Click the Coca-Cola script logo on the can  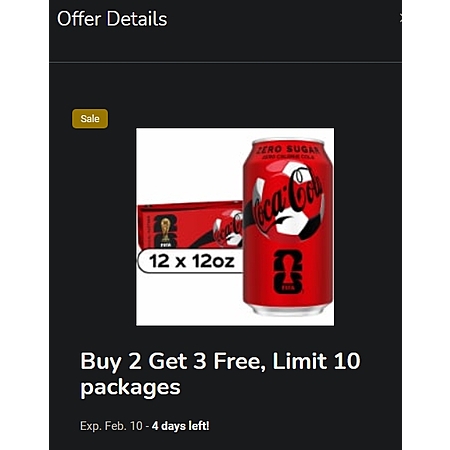287,202
